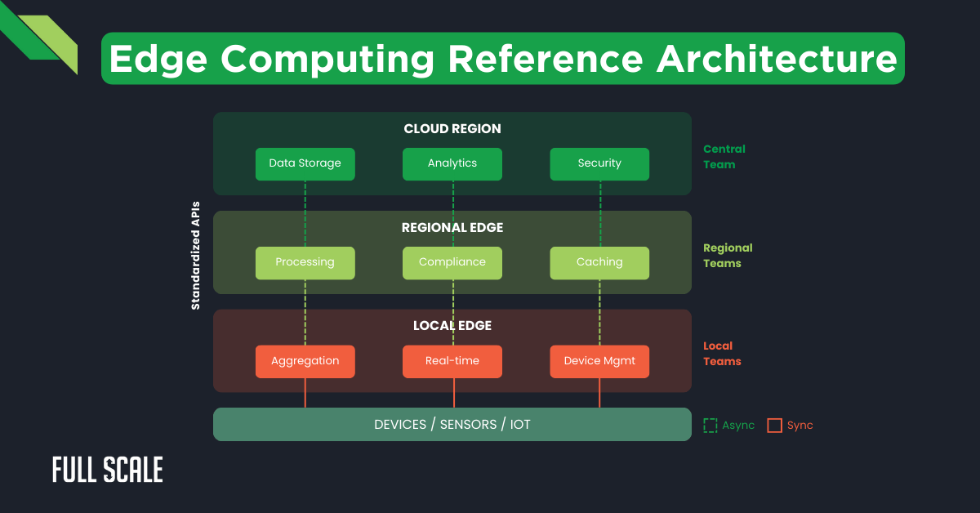Select the Central Team label
This screenshot has height=513, width=980.
725,156
